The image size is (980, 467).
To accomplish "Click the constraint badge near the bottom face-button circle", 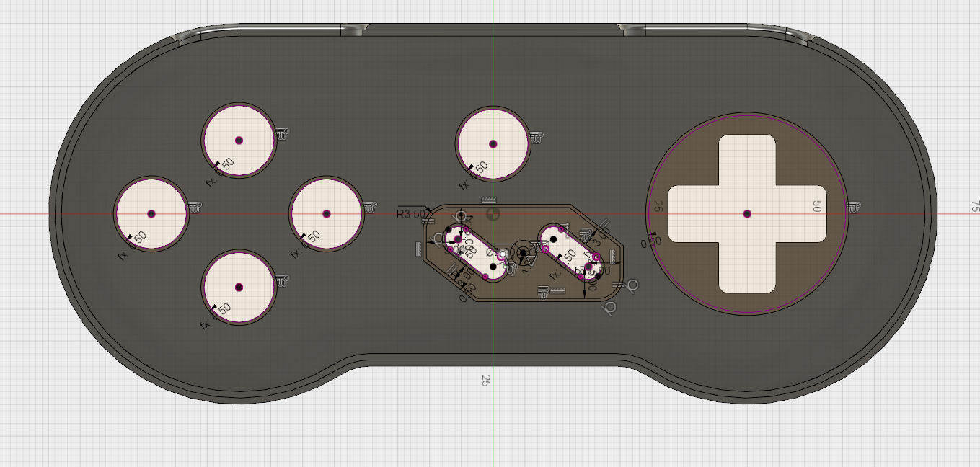I will click(x=282, y=281).
